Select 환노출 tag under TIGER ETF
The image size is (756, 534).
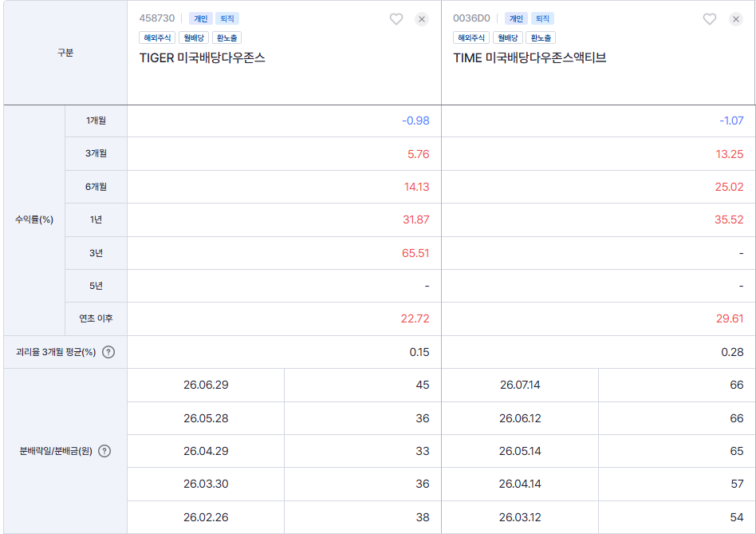pos(226,38)
